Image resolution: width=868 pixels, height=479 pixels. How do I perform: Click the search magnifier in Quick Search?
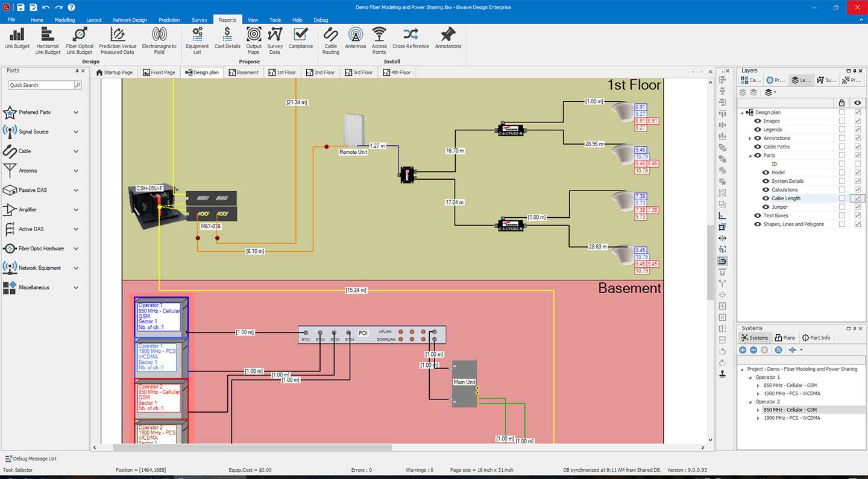78,85
